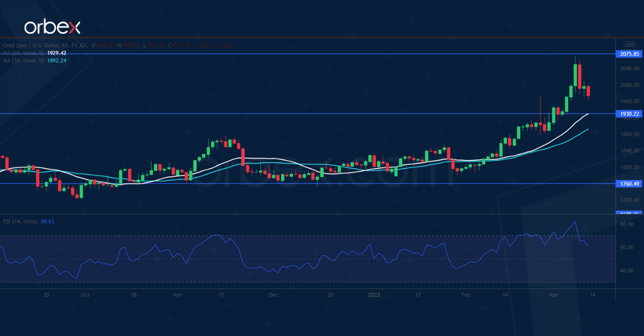Click the Nov label on time axis
Image resolution: width=644 pixels, height=336 pixels.
coord(178,295)
